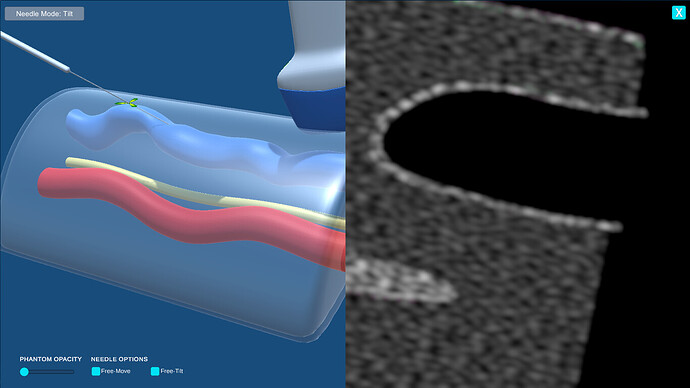Click the NEEDLE OPTIONS label
The height and width of the screenshot is (388, 690).
[119, 359]
